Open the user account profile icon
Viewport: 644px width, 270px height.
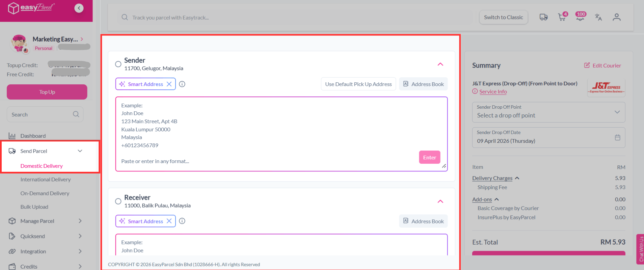pos(617,17)
